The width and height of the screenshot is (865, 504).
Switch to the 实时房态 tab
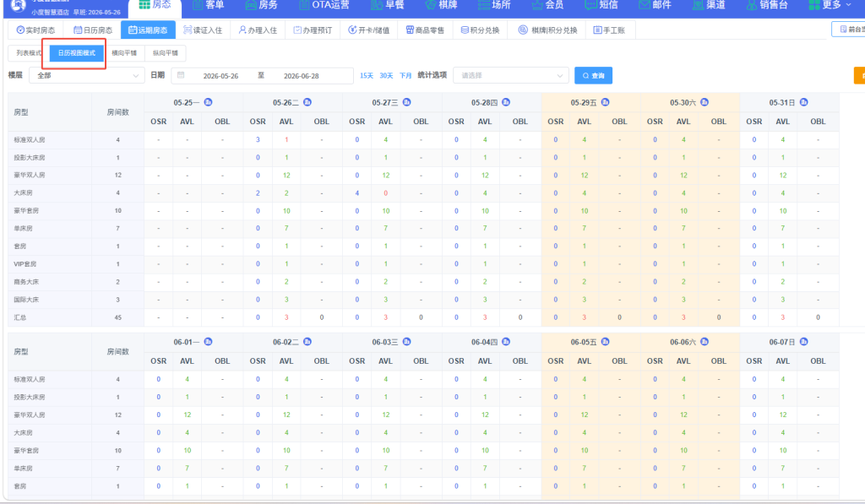pos(35,30)
